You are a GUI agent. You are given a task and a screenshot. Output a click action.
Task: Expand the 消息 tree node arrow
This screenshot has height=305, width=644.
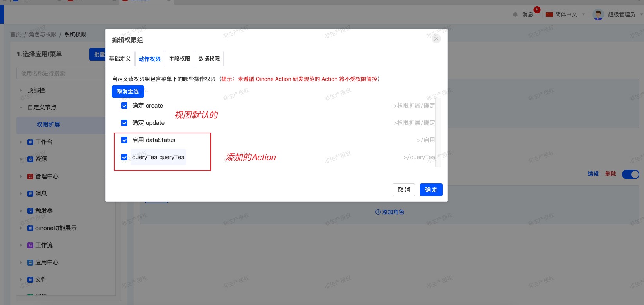pos(21,194)
